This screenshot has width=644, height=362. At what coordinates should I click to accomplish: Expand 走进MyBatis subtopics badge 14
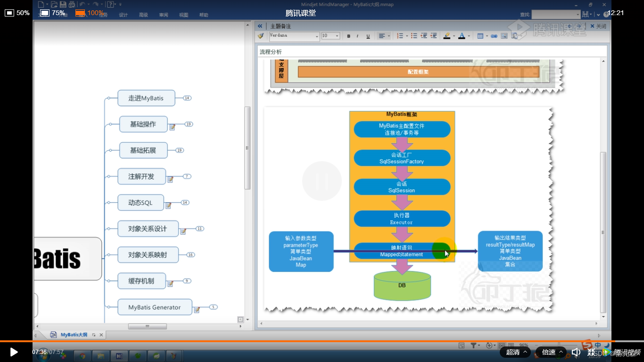click(x=187, y=98)
